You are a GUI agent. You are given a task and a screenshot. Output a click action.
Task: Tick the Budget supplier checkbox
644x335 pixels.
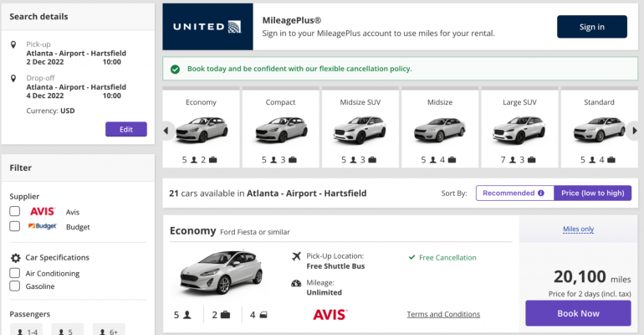tap(15, 226)
